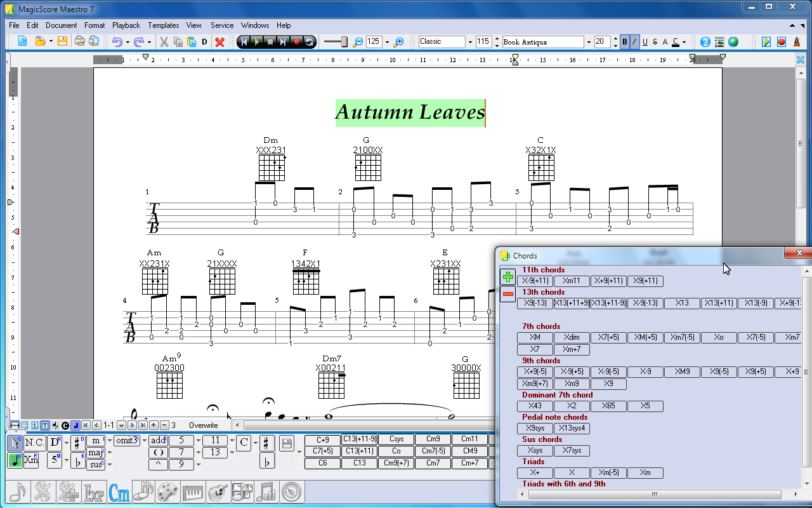Select the Xdim chord under 7th chords
This screenshot has height=508, width=812.
[x=572, y=337]
